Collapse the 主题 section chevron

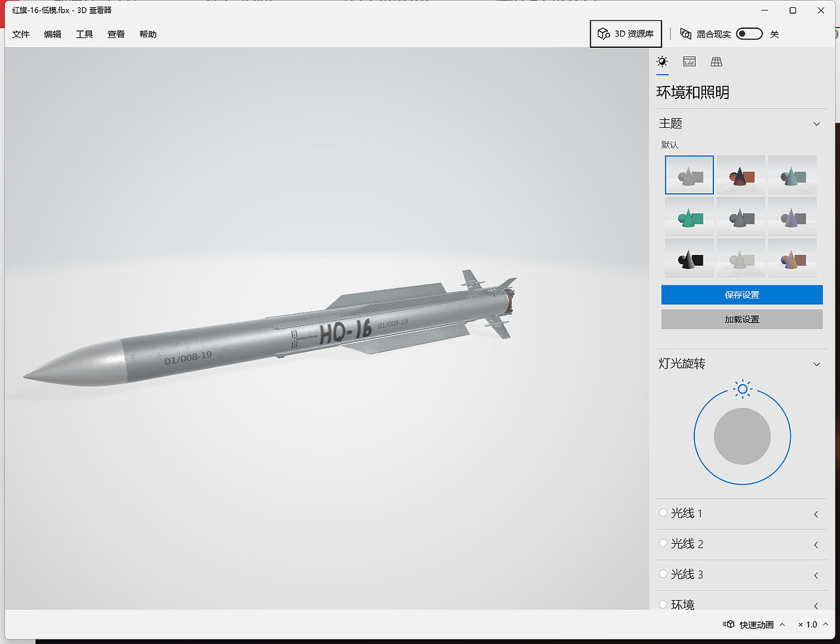click(816, 124)
